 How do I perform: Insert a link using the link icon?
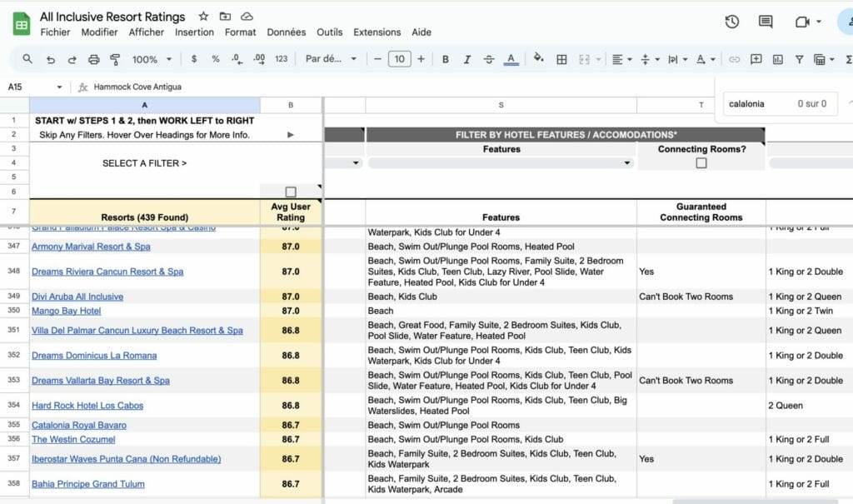[735, 59]
